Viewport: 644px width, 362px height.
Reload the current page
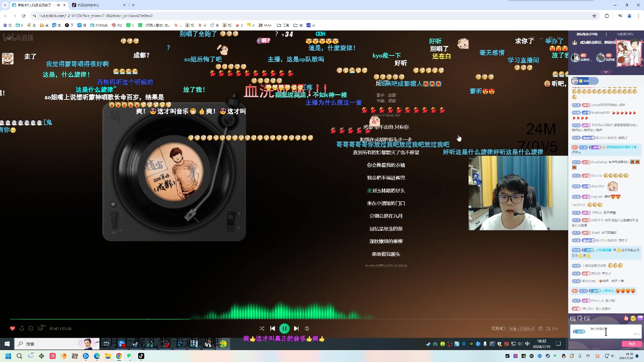pos(23,16)
